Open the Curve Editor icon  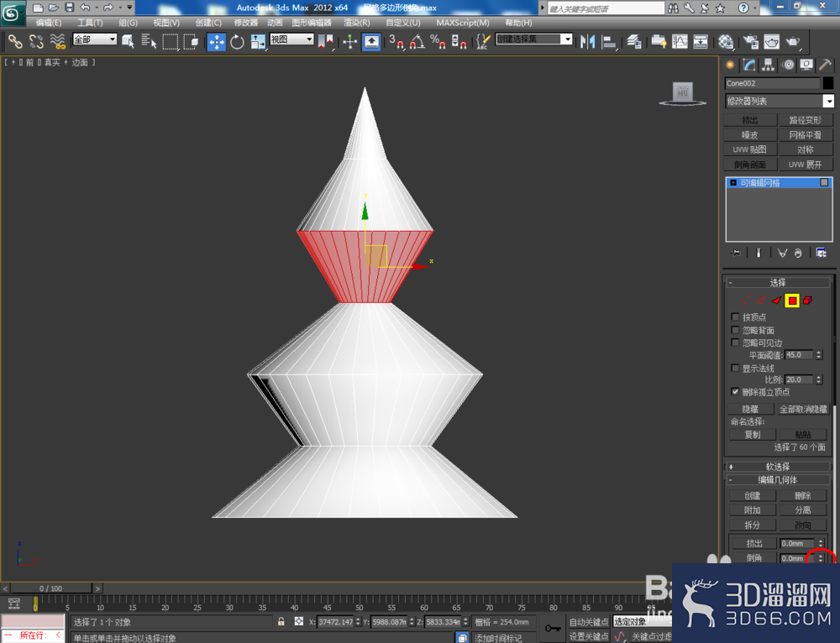(680, 41)
